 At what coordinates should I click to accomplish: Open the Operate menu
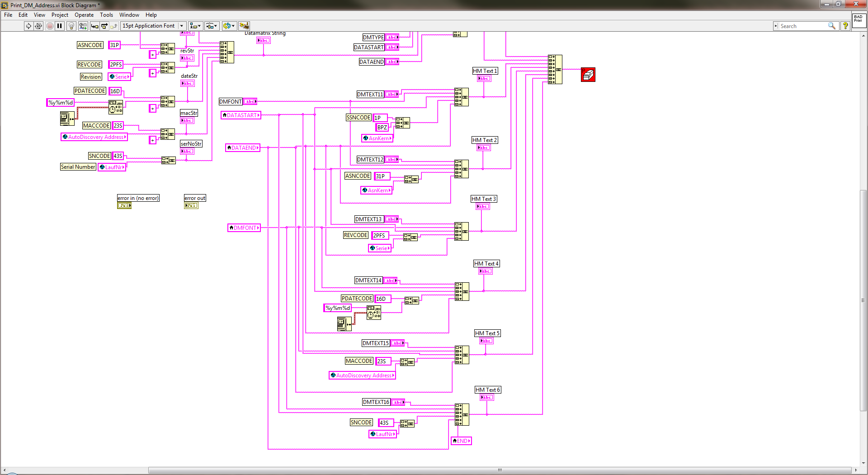[84, 15]
